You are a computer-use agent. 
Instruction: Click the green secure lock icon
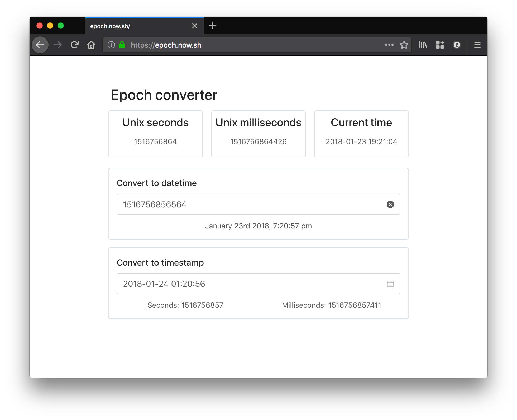122,45
